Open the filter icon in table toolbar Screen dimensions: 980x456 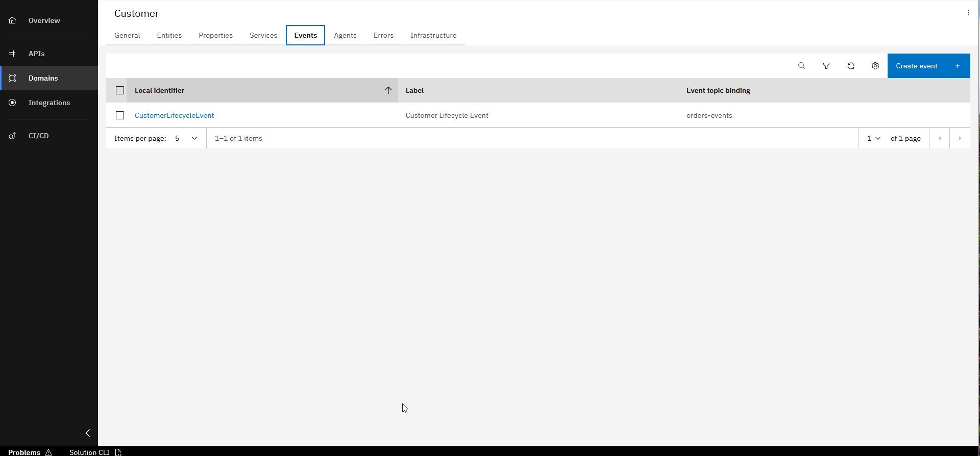826,66
